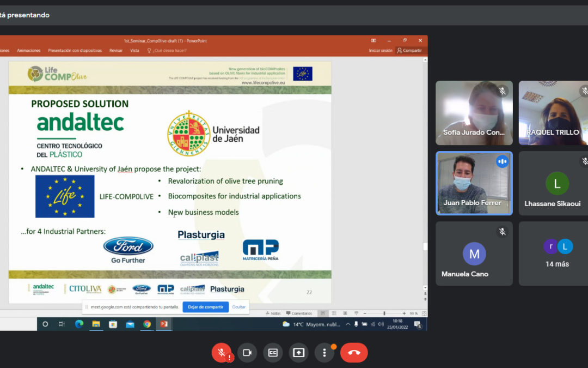
Task: Turn on closed captions
Action: pyautogui.click(x=273, y=353)
